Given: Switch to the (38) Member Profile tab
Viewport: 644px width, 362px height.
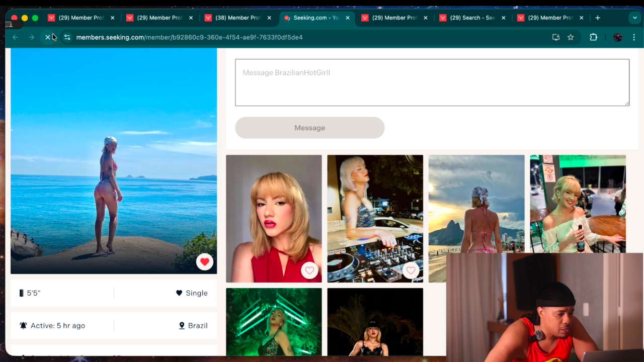Looking at the screenshot, I should coord(237,18).
